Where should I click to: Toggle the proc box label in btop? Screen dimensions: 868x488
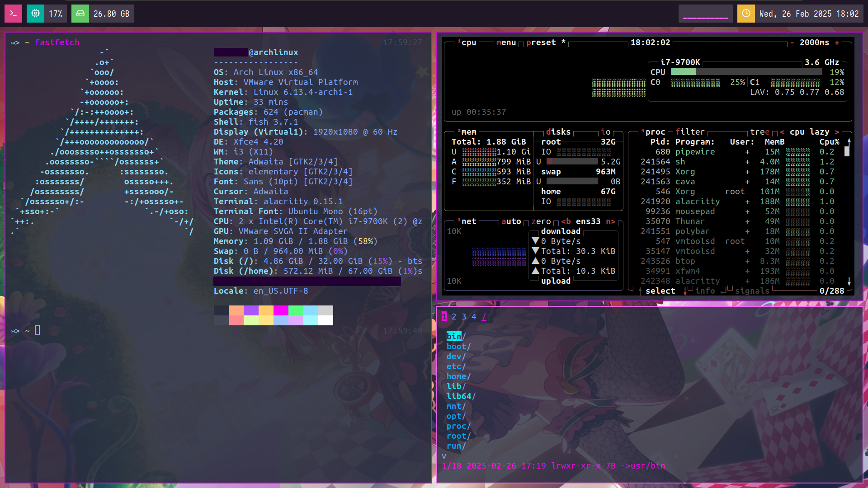653,132
